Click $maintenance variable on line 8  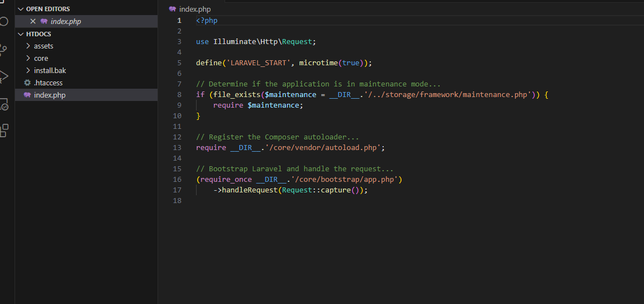(x=290, y=95)
